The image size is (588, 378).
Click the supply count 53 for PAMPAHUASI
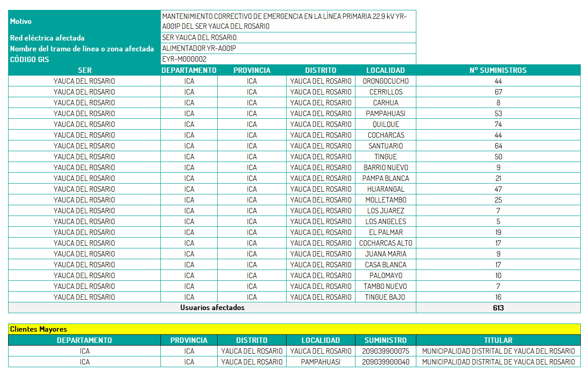tap(498, 113)
